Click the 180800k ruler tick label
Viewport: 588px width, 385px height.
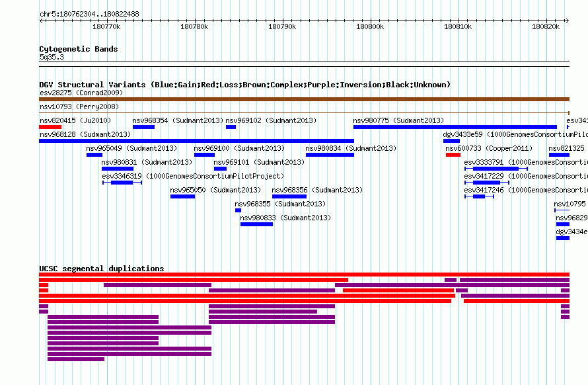click(x=370, y=26)
